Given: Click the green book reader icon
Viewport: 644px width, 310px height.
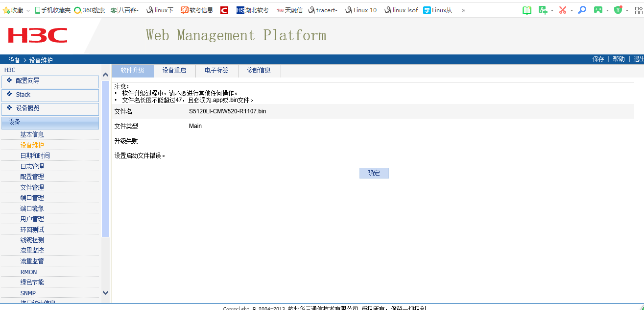Looking at the screenshot, I should tap(527, 10).
